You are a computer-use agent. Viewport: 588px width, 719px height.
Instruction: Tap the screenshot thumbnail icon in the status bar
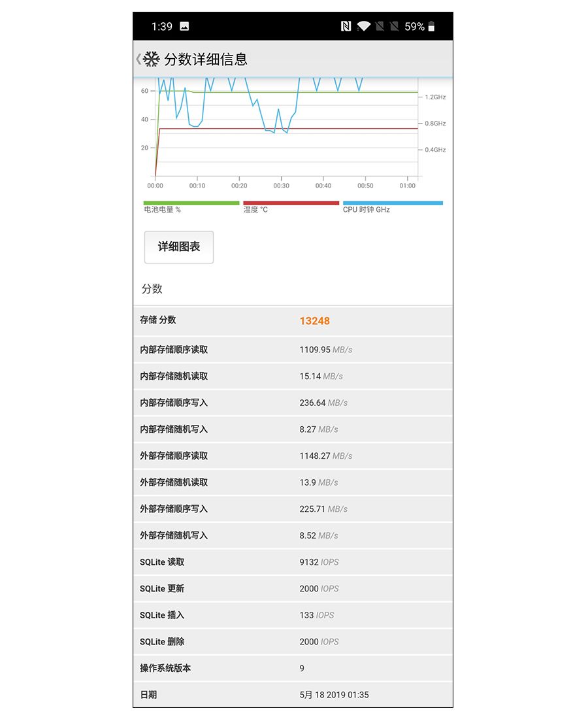click(185, 26)
